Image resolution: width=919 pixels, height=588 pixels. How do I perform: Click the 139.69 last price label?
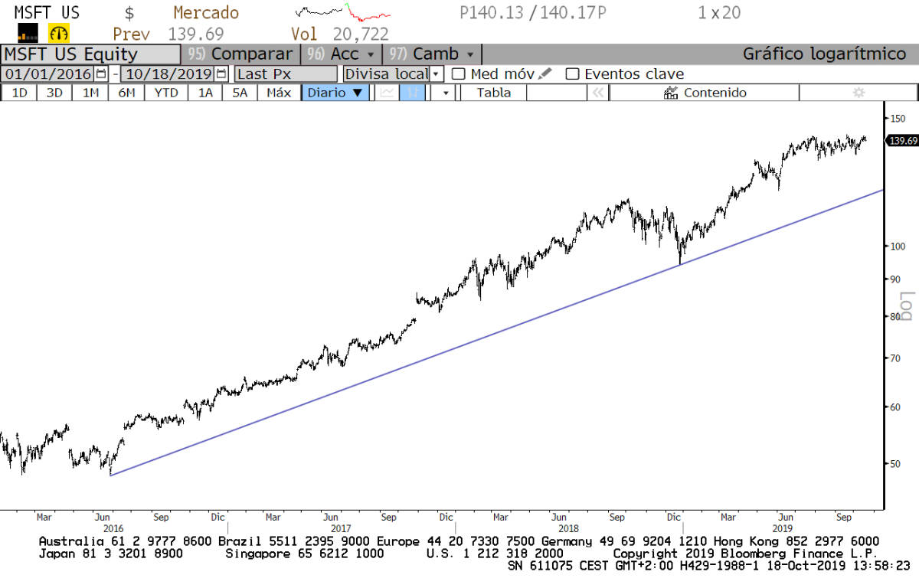(x=903, y=141)
